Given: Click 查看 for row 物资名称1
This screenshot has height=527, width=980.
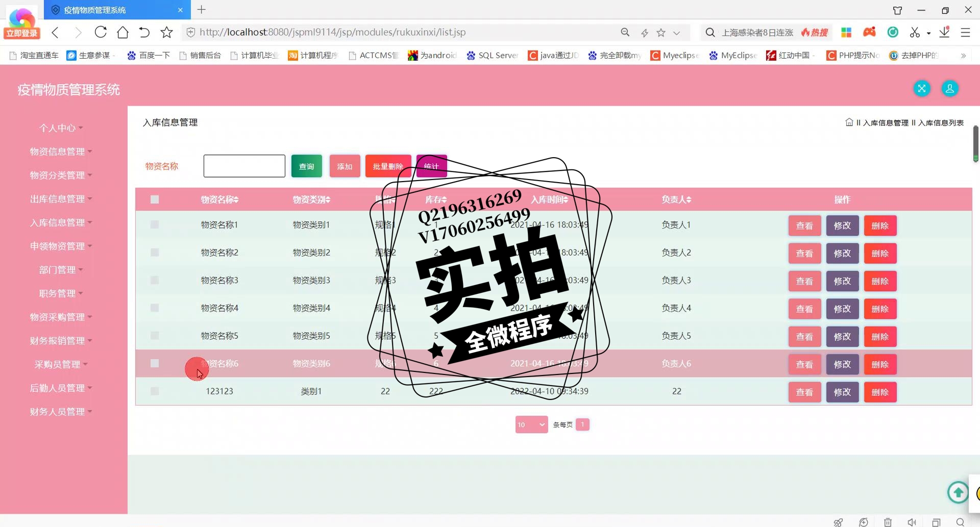Looking at the screenshot, I should 804,225.
